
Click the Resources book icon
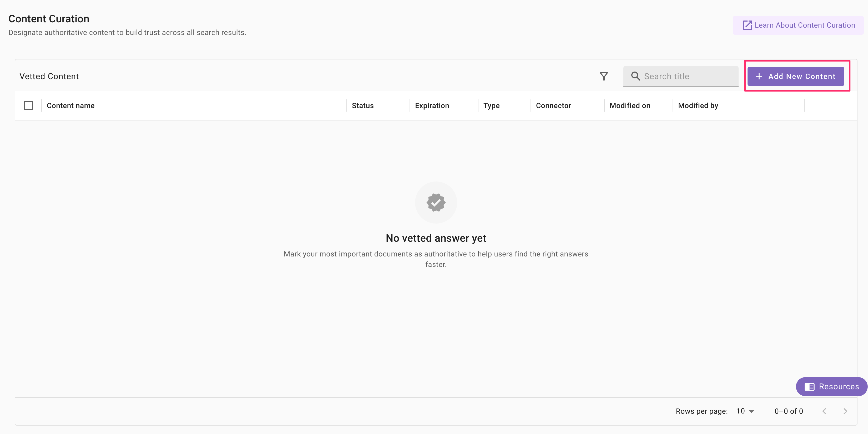pos(809,386)
